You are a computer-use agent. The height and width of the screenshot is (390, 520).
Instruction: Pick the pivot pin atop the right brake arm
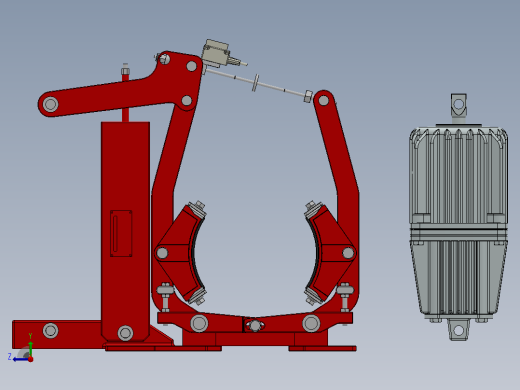[x=323, y=100]
